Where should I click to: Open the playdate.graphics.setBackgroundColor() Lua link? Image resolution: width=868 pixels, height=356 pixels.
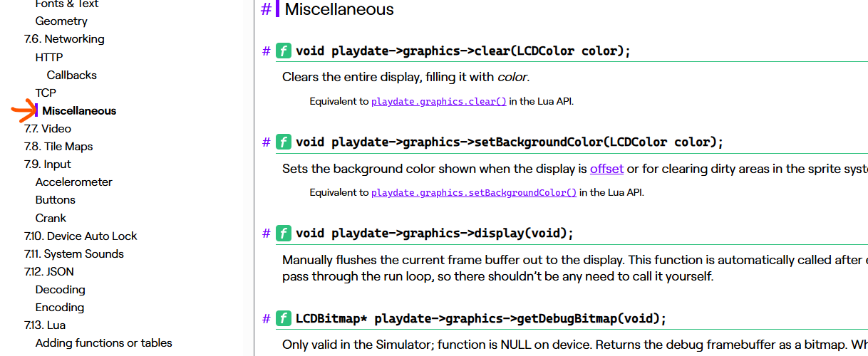pos(473,192)
